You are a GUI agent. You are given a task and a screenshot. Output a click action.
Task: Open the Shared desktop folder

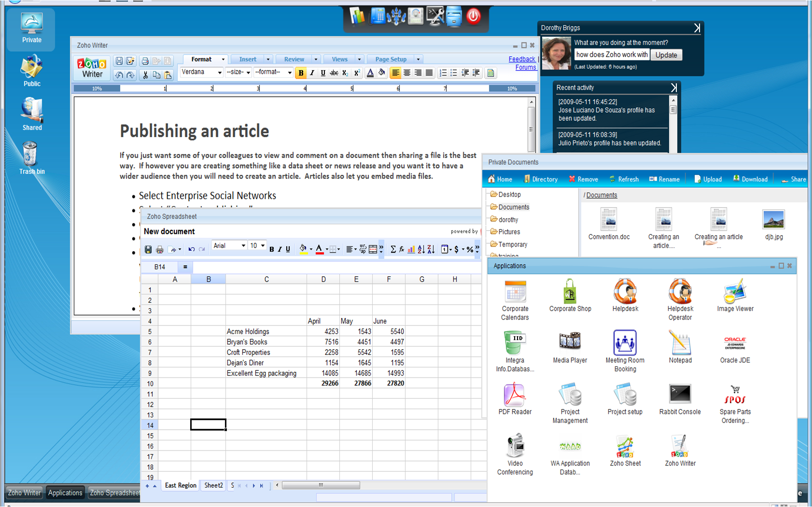(32, 114)
